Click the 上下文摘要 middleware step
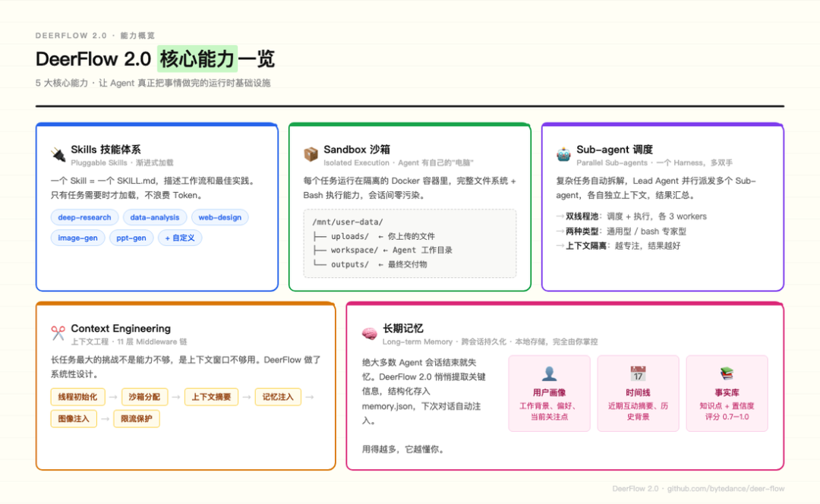Image resolution: width=820 pixels, height=504 pixels. click(x=211, y=397)
